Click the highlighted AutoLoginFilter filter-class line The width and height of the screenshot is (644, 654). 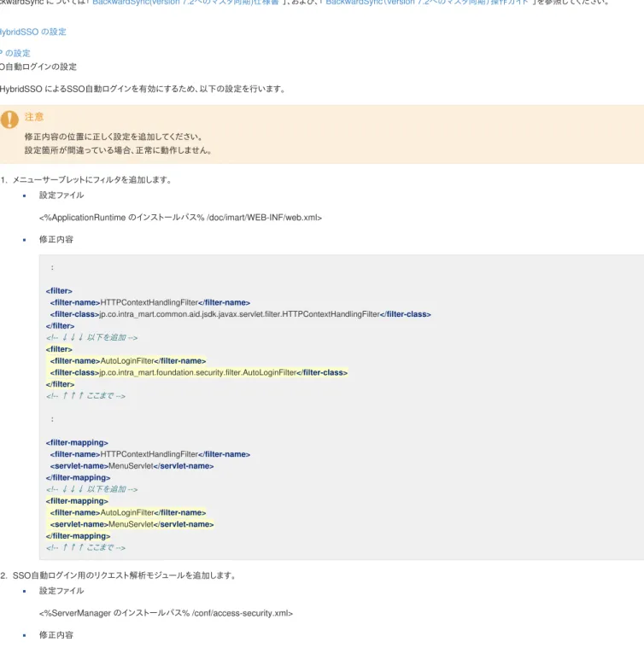pyautogui.click(x=199, y=372)
